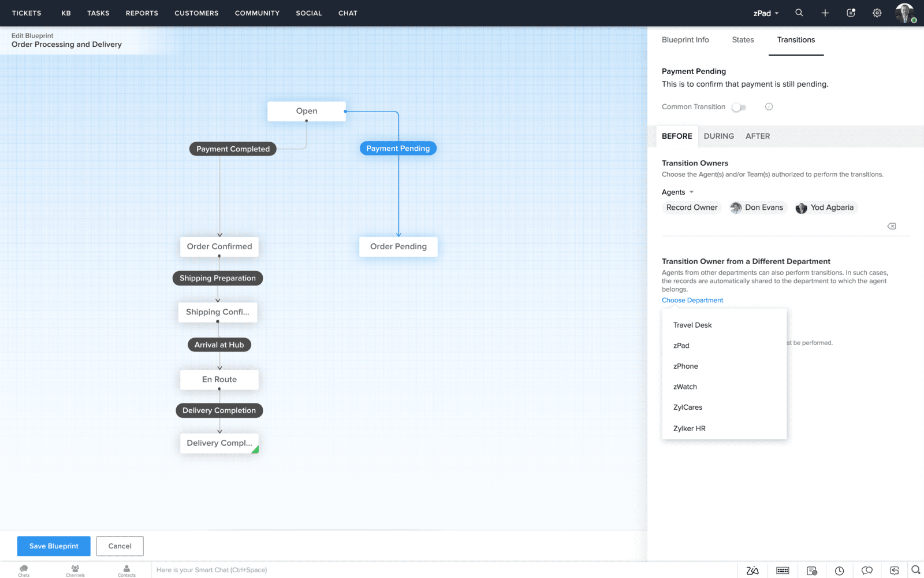Screen dimensions: 924x578
Task: Open Contacts in the bottom bar
Action: [126, 570]
